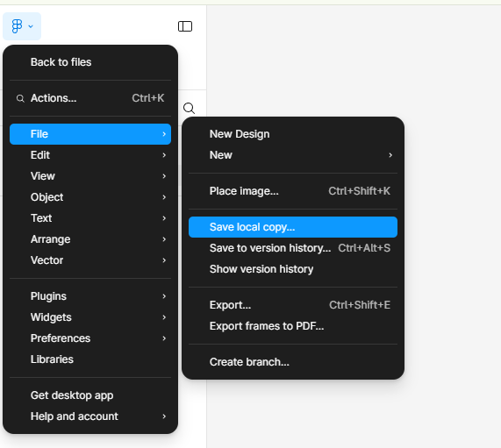Expand the View submenu

coord(90,176)
